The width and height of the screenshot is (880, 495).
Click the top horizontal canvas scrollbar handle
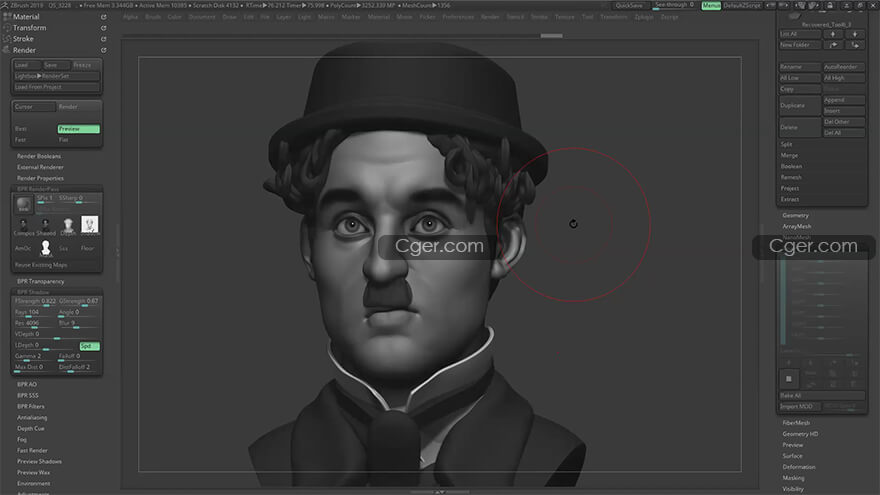click(x=551, y=35)
